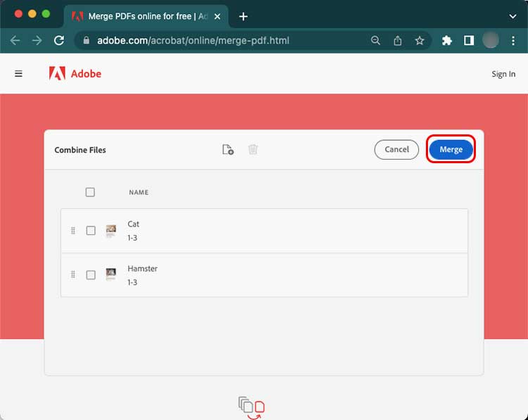Click the drag handle of the Cat row
528x420 pixels.
point(73,231)
